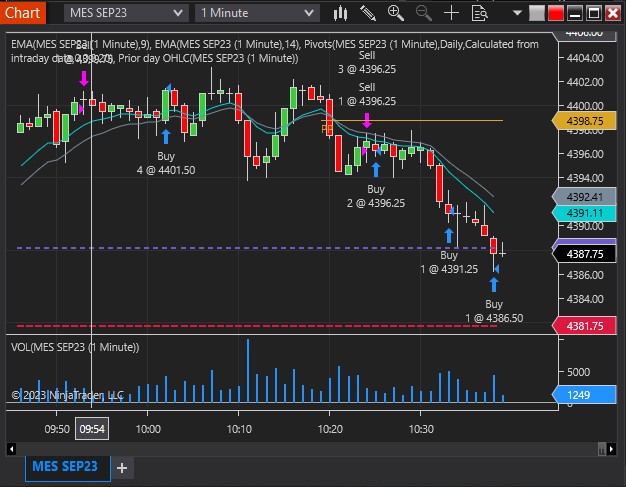Open the MES SEP23 instrument dropdown
The width and height of the screenshot is (626, 487).
(x=126, y=13)
